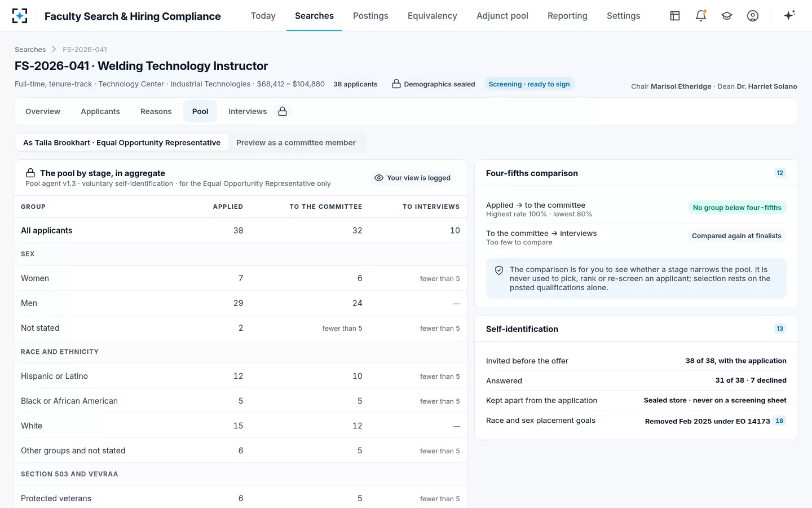Click the Your view is logged badge

(x=413, y=178)
